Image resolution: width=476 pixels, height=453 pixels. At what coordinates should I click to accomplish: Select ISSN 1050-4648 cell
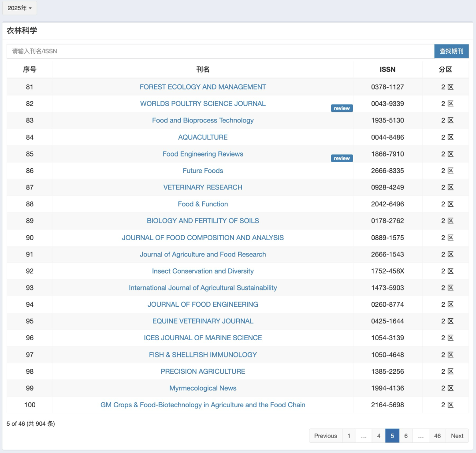[x=387, y=355]
